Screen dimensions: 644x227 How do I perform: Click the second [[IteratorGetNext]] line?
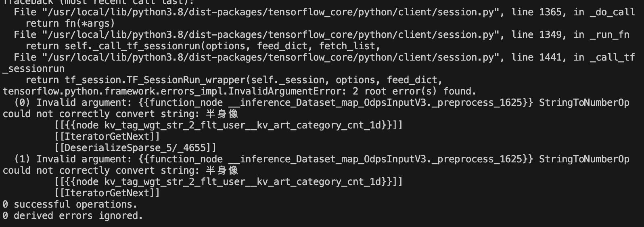107,193
